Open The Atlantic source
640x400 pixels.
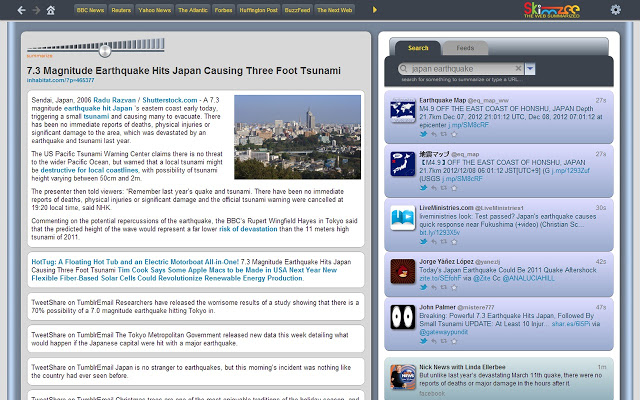(x=193, y=10)
